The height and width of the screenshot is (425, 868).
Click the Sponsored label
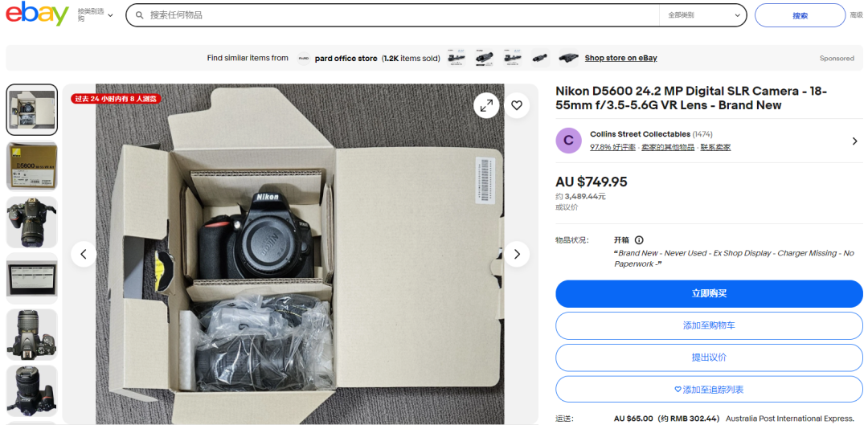[x=837, y=58]
